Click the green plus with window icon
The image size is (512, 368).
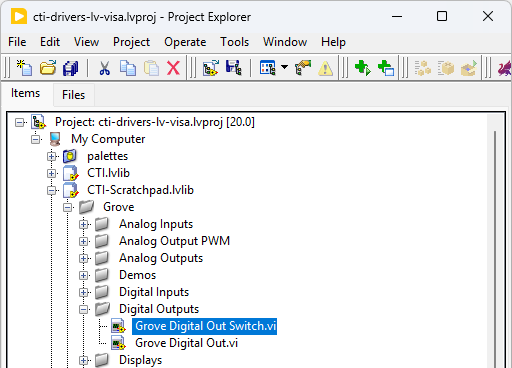[x=386, y=68]
